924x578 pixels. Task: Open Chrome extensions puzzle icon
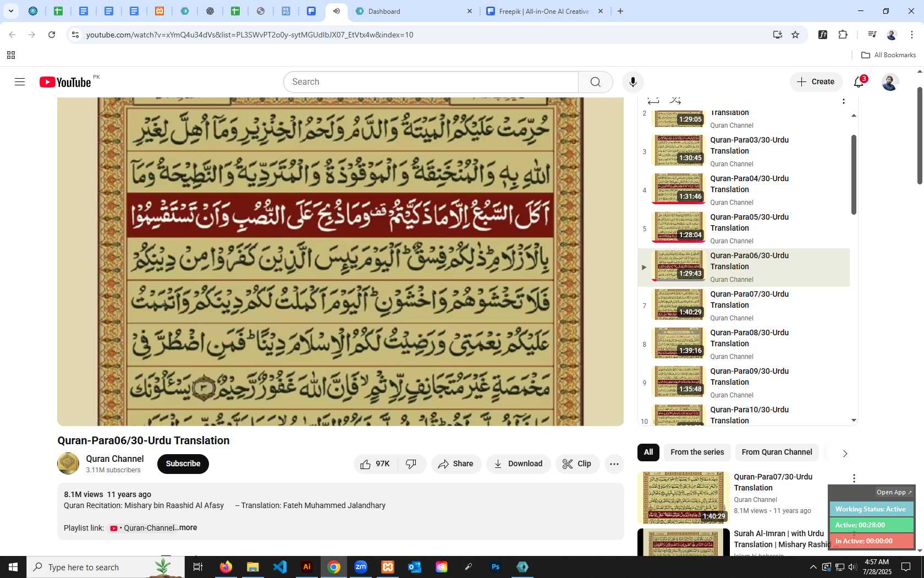pos(843,35)
